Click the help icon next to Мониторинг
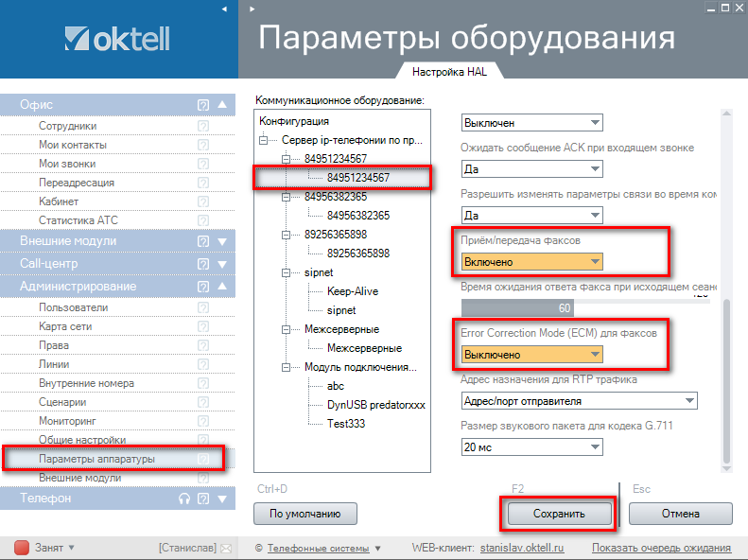This screenshot has height=560, width=748. [202, 421]
